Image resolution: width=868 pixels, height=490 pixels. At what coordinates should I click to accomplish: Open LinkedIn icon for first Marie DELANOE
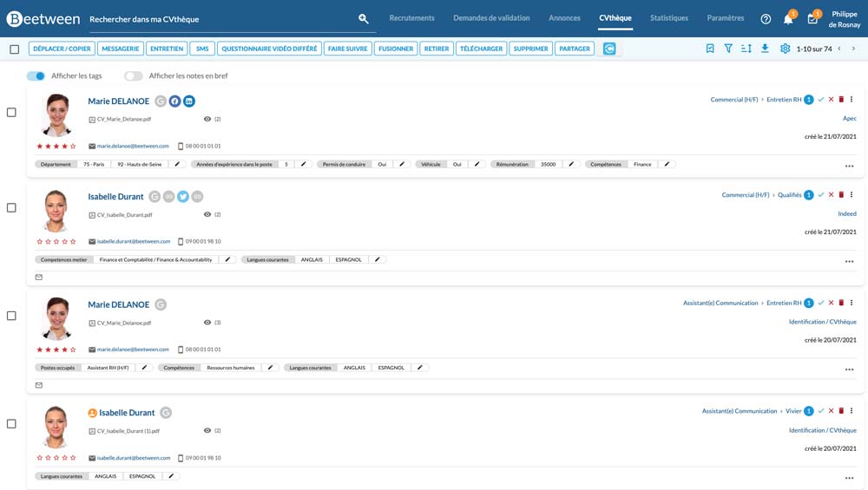189,101
